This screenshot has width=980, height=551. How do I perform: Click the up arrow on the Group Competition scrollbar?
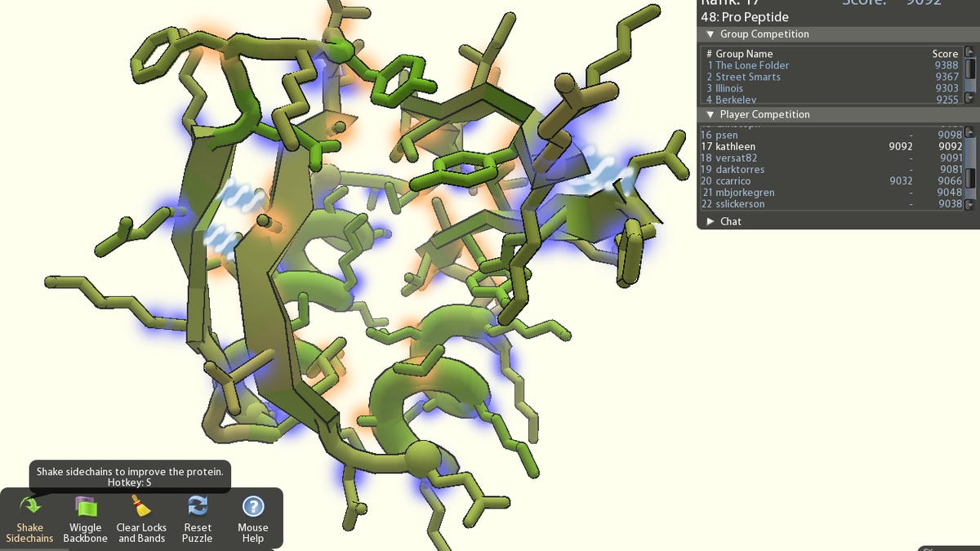coord(970,51)
